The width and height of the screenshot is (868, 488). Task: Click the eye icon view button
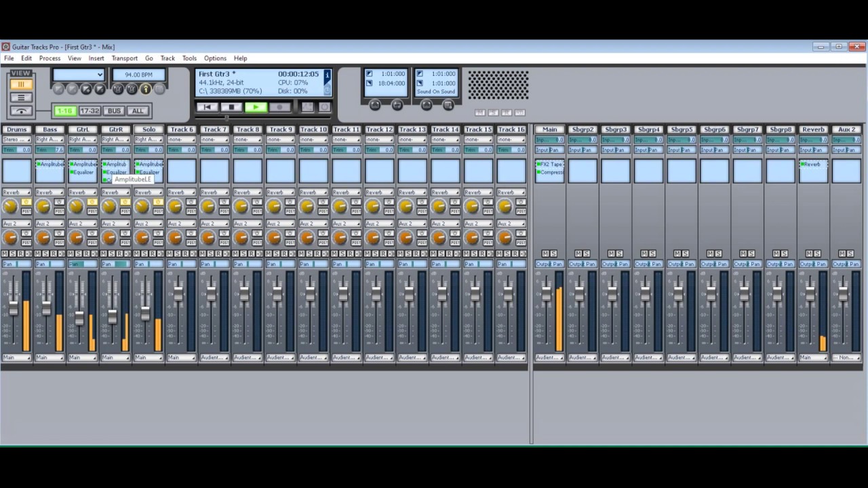tap(21, 111)
